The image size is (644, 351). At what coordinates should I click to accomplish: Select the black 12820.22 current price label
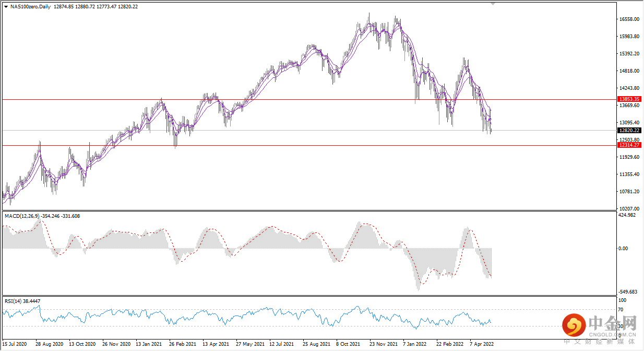tap(629, 130)
